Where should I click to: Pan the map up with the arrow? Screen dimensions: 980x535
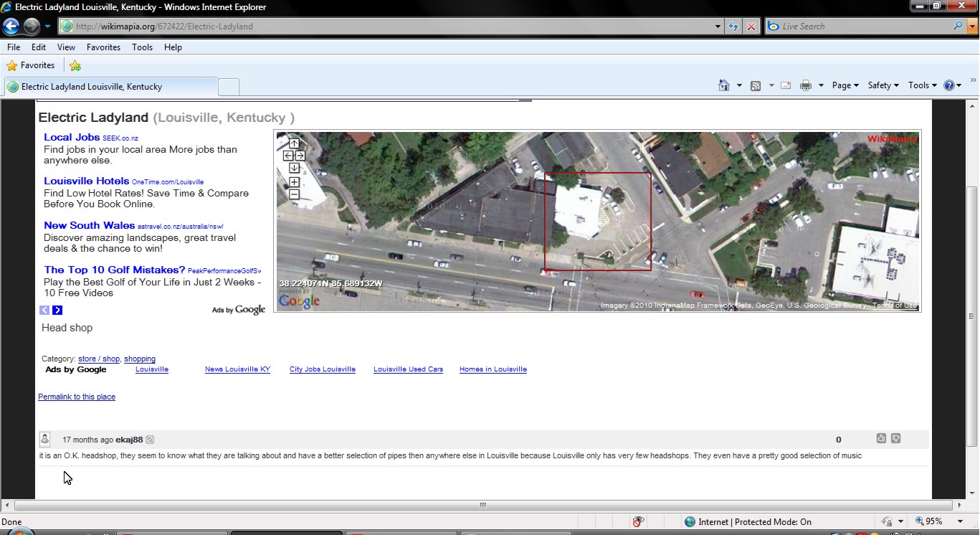(294, 143)
